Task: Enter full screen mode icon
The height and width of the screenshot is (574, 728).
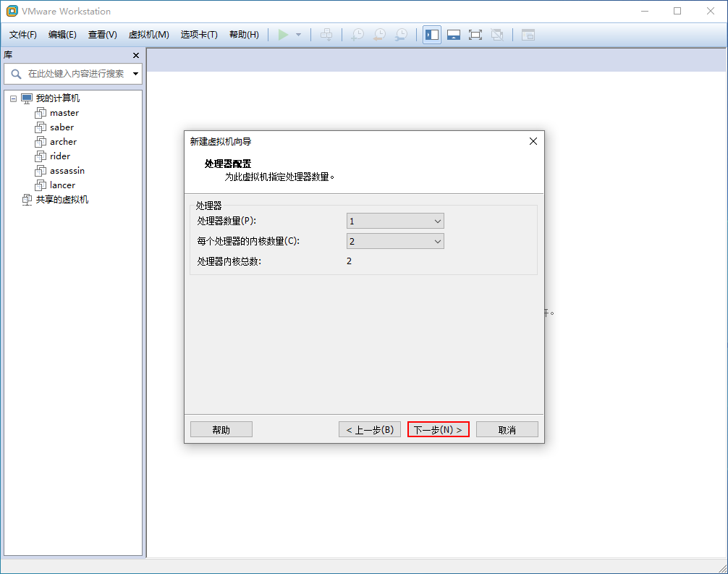Action: pos(475,35)
